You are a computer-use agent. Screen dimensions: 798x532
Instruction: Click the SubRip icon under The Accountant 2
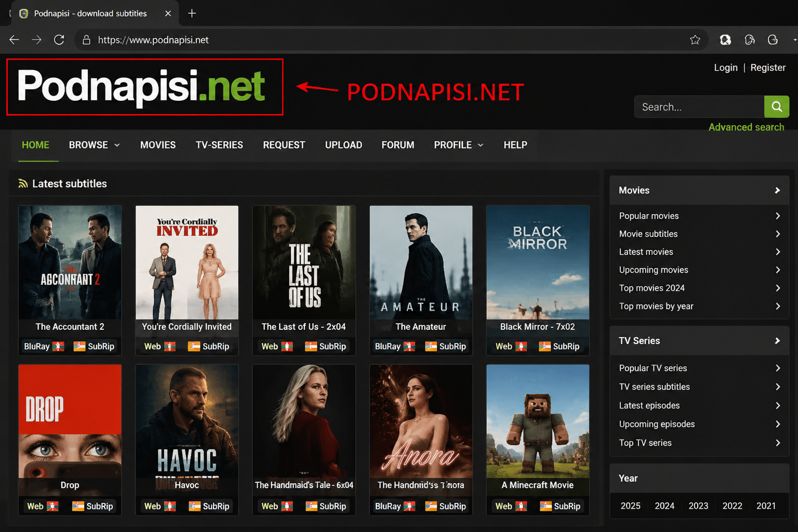click(79, 347)
